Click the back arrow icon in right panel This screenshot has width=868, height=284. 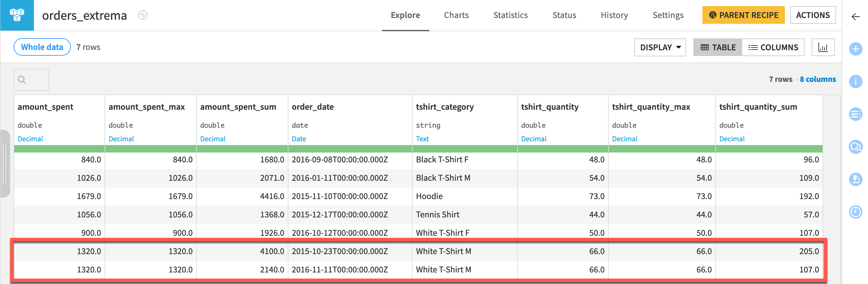pos(855,17)
